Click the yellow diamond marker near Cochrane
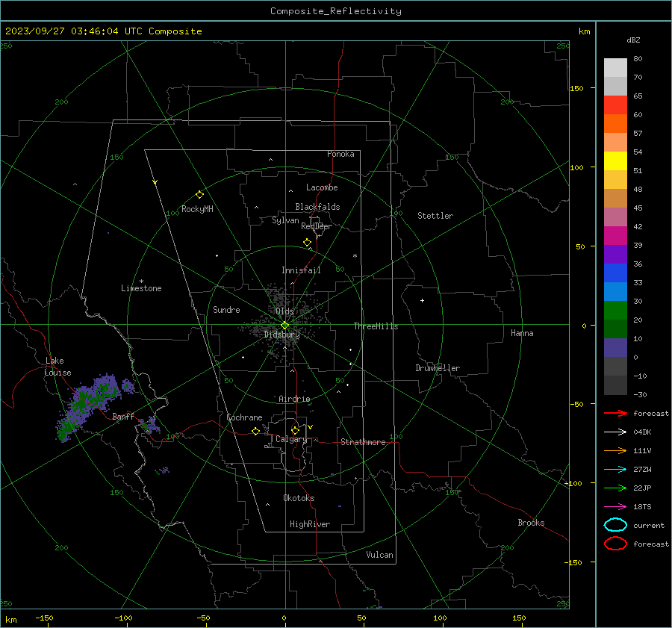This screenshot has width=672, height=628. pyautogui.click(x=255, y=432)
